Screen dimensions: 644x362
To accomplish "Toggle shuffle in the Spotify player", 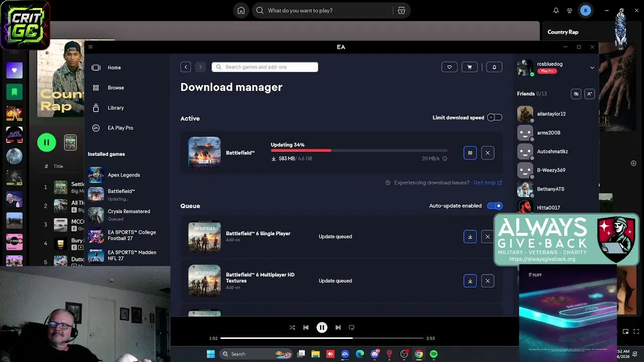I will [292, 327].
